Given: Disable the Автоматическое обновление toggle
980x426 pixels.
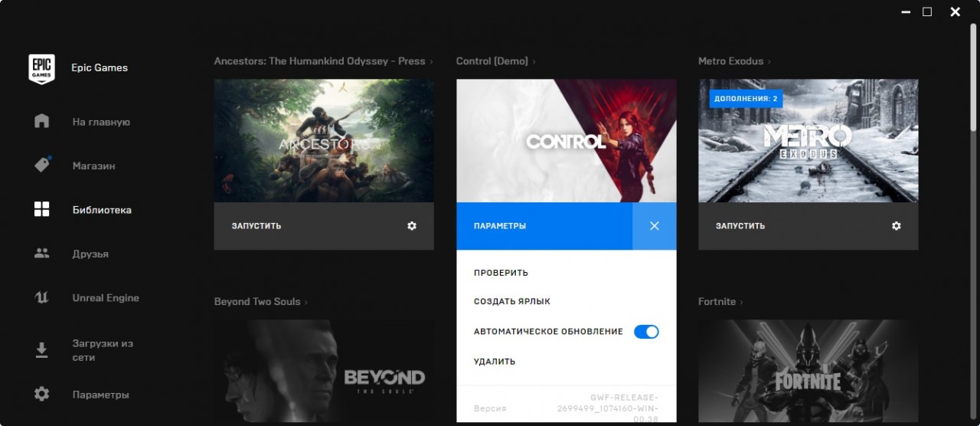Looking at the screenshot, I should click(x=646, y=332).
